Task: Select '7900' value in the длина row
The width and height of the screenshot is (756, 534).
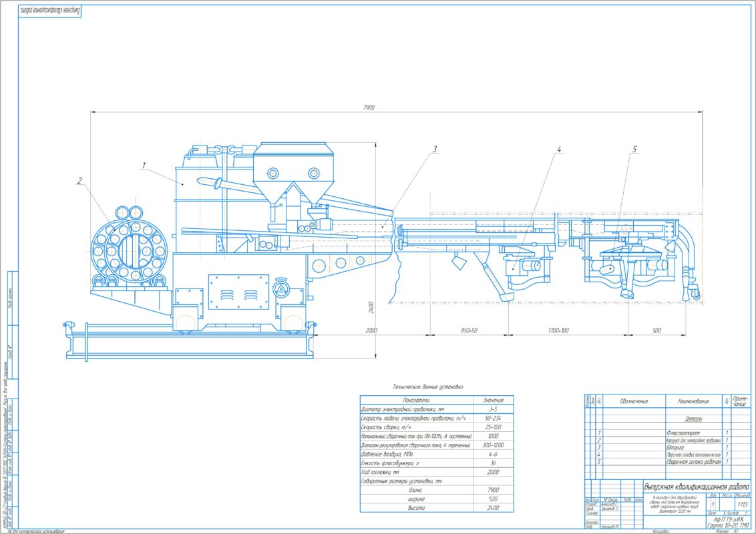Action: point(493,490)
